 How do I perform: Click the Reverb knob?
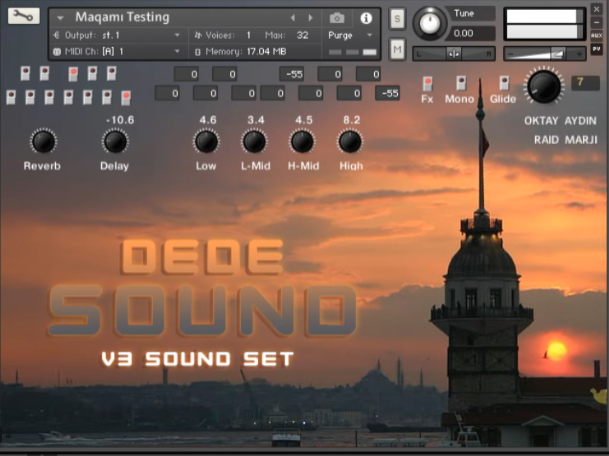click(42, 141)
